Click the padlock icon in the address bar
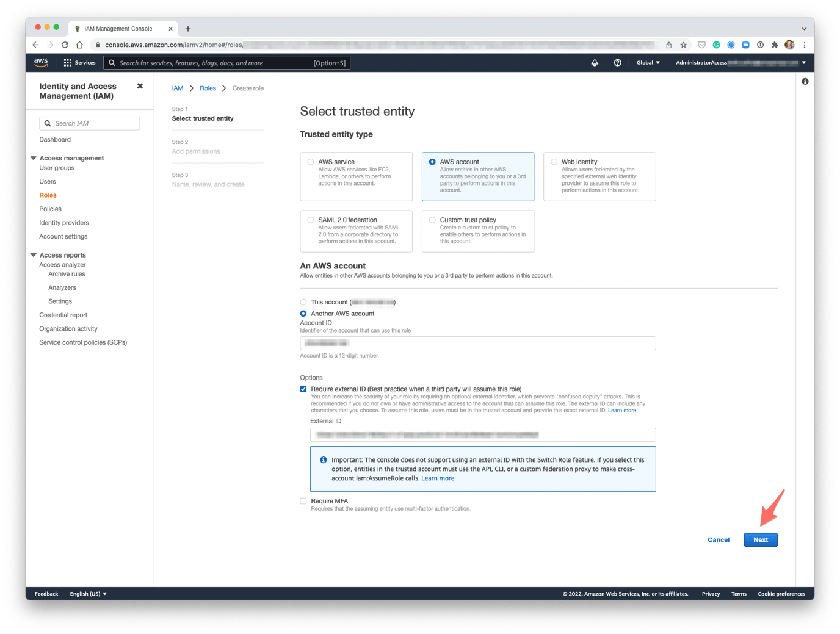The width and height of the screenshot is (840, 634). tap(98, 45)
